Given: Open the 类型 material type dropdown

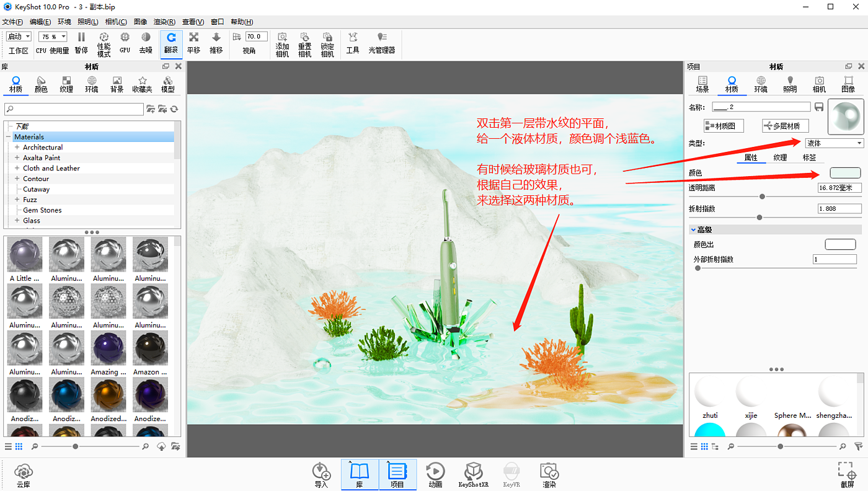Looking at the screenshot, I should 834,143.
